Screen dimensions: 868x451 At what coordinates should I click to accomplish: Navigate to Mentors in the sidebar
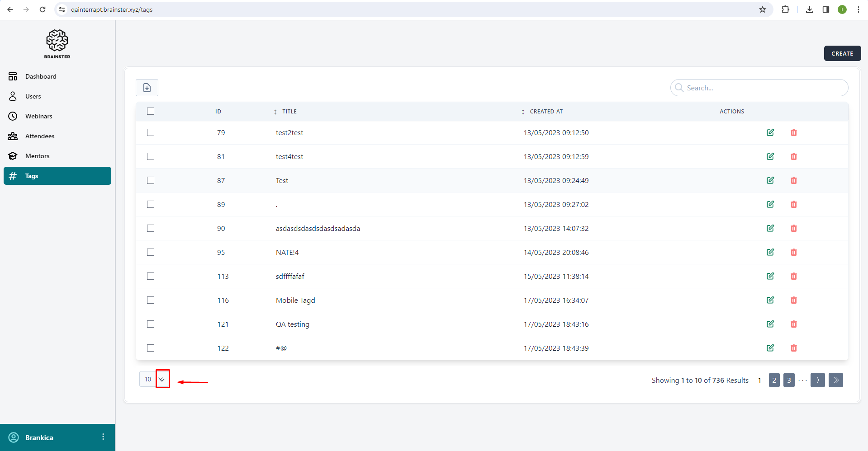(x=38, y=156)
